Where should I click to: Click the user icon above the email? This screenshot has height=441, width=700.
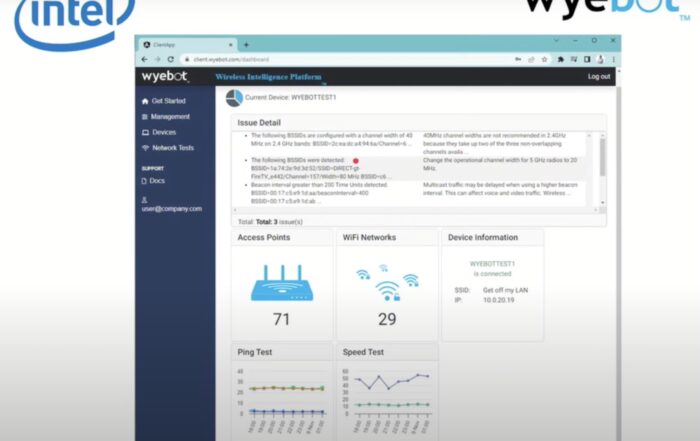tap(144, 200)
